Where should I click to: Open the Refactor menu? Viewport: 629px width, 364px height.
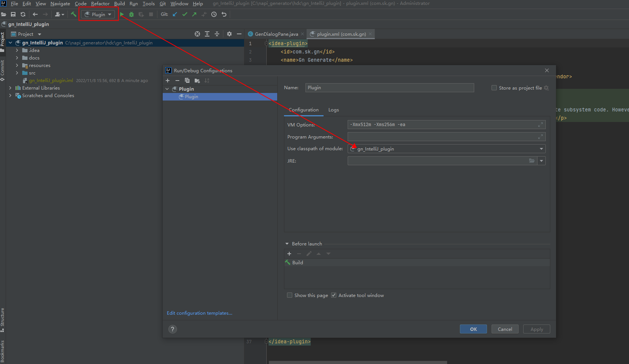click(100, 4)
